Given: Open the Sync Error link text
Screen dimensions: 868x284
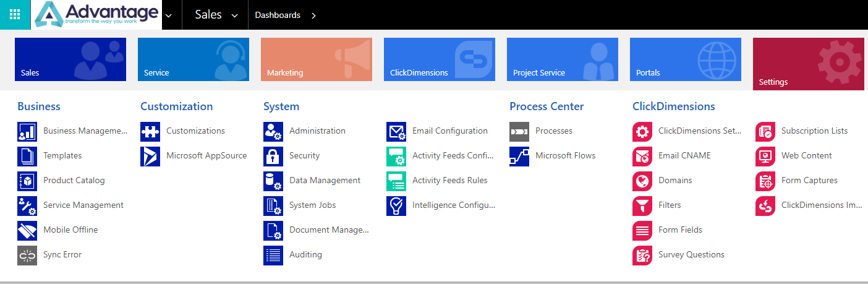Looking at the screenshot, I should click(x=62, y=255).
